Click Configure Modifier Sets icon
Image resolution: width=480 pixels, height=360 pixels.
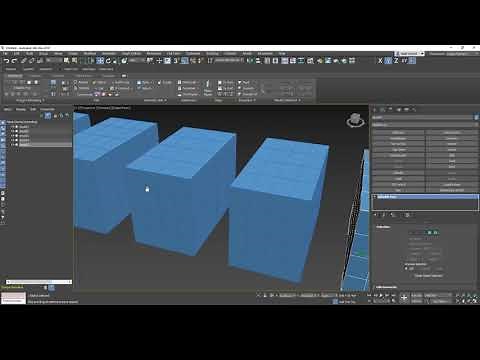click(407, 215)
